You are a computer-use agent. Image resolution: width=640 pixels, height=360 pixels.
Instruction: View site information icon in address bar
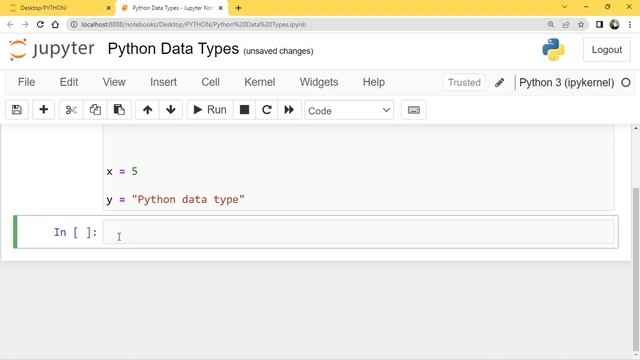74,24
